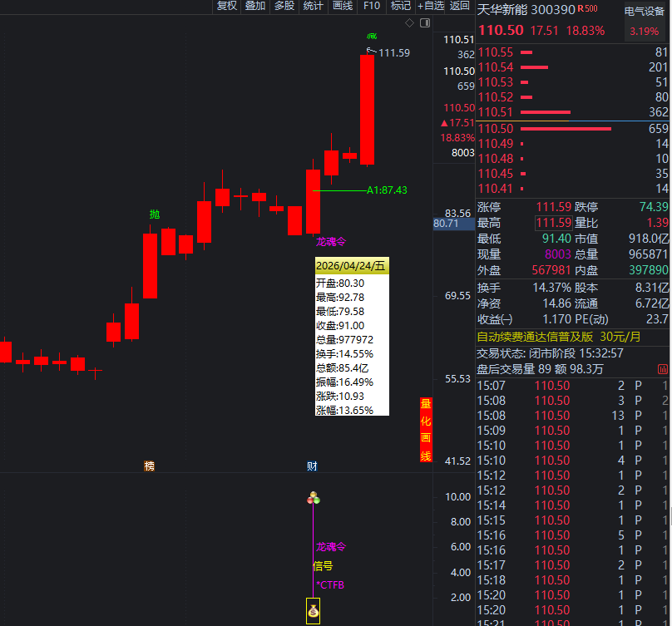Select the buy order row at 110.50
The width and height of the screenshot is (672, 626).
point(573,129)
